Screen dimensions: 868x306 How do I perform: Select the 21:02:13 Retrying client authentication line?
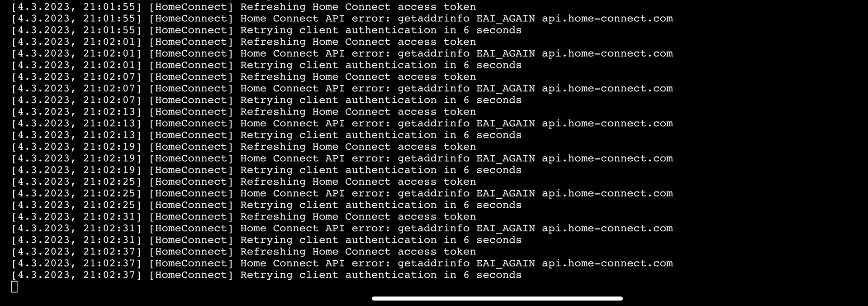(x=266, y=135)
